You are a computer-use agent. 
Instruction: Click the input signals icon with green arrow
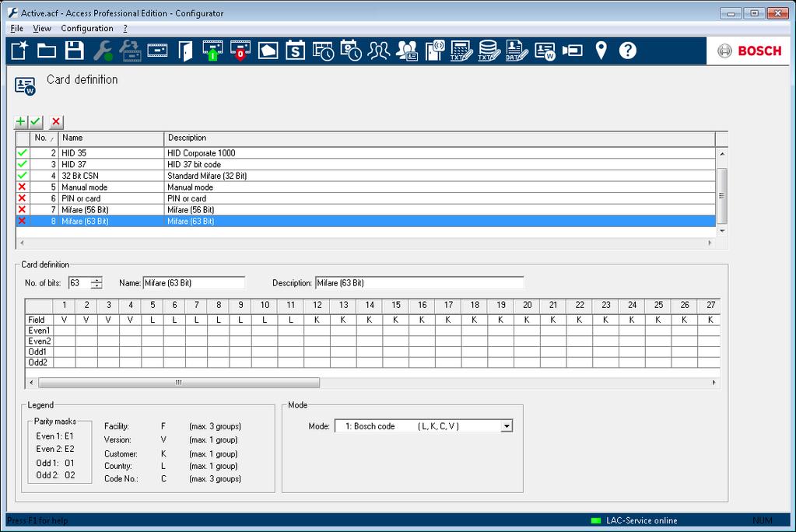212,51
